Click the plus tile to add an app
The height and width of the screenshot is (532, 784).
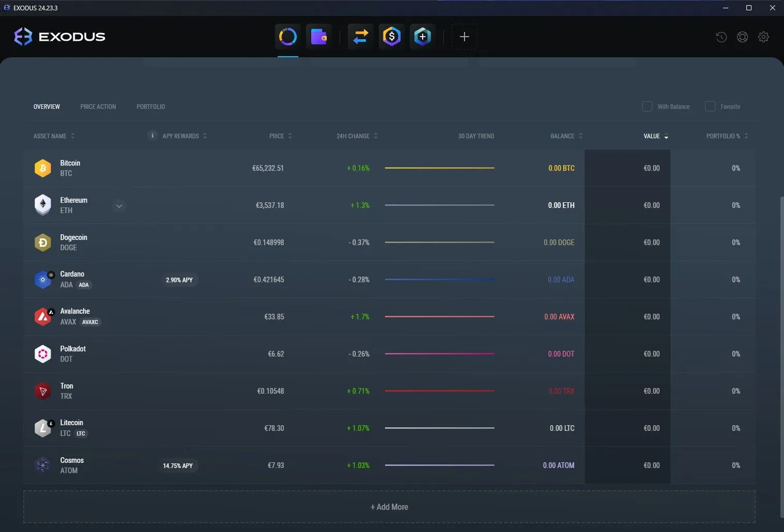464,36
